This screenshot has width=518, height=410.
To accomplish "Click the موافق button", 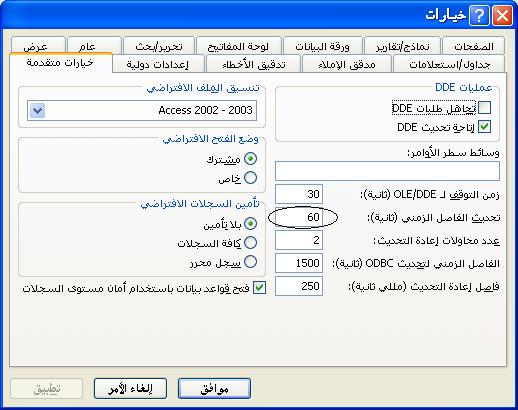I will tap(214, 388).
